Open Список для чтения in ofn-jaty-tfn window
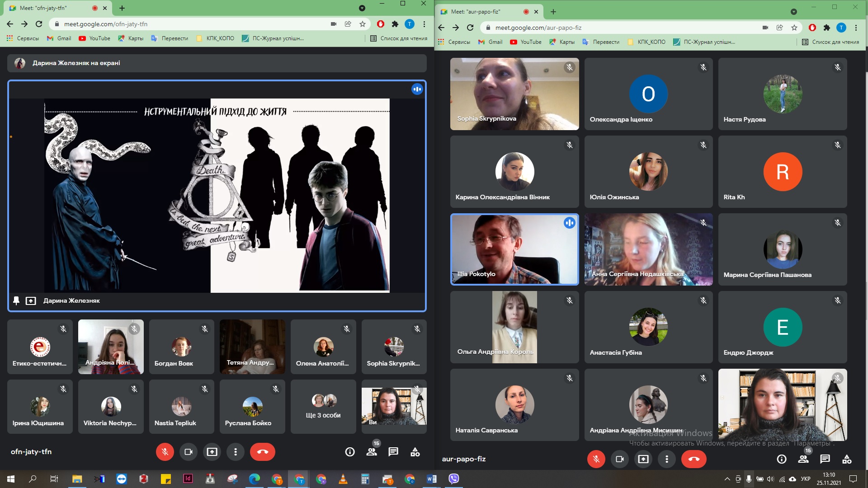Screen dimensions: 868x488 click(x=399, y=38)
